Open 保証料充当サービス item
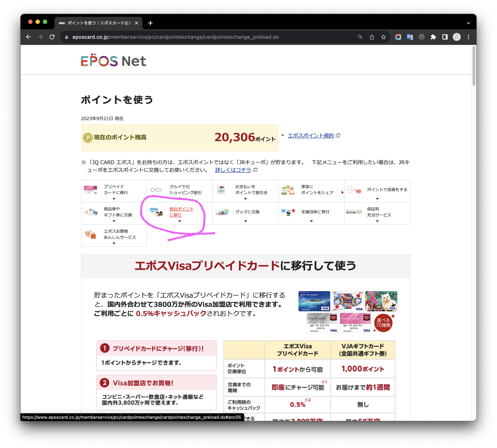 379,212
